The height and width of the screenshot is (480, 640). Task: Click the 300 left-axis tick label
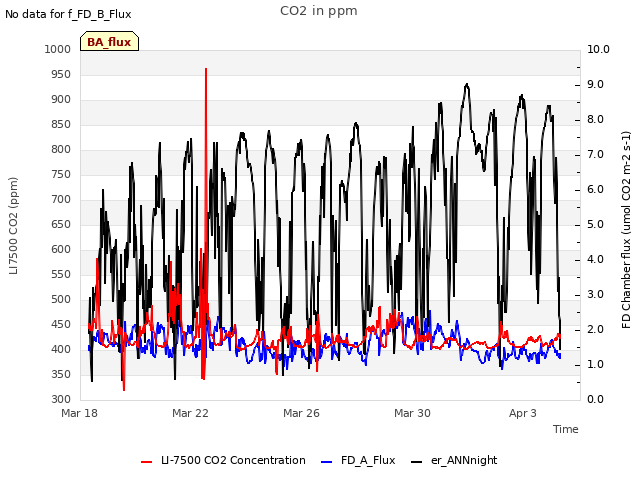click(61, 399)
